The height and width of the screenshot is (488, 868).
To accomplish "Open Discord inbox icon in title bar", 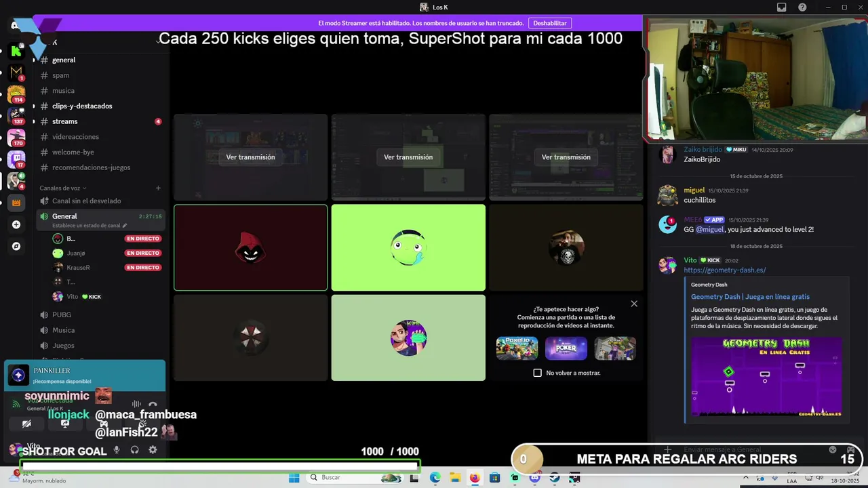I will coord(782,7).
